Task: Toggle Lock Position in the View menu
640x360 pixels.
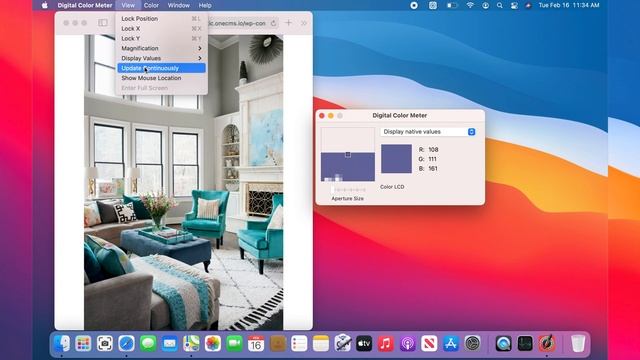Action: [x=162, y=19]
